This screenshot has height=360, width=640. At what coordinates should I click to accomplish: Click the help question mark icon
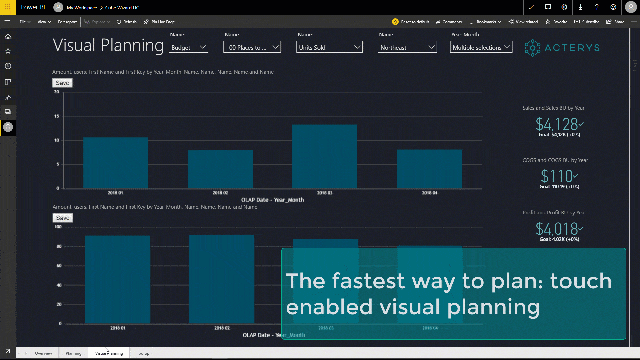[x=596, y=7]
